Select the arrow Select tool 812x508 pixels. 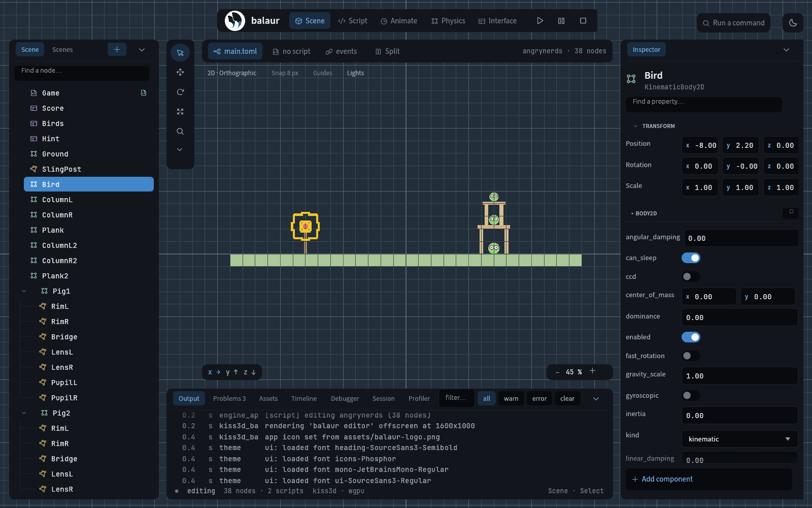point(180,53)
